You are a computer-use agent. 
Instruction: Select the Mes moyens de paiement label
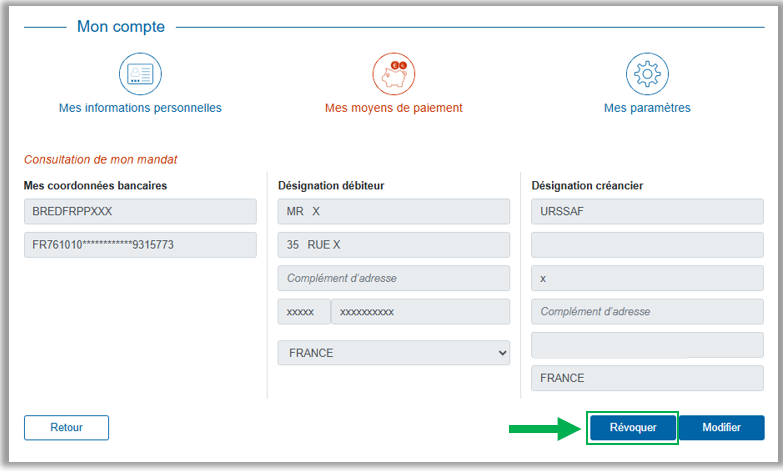click(393, 108)
